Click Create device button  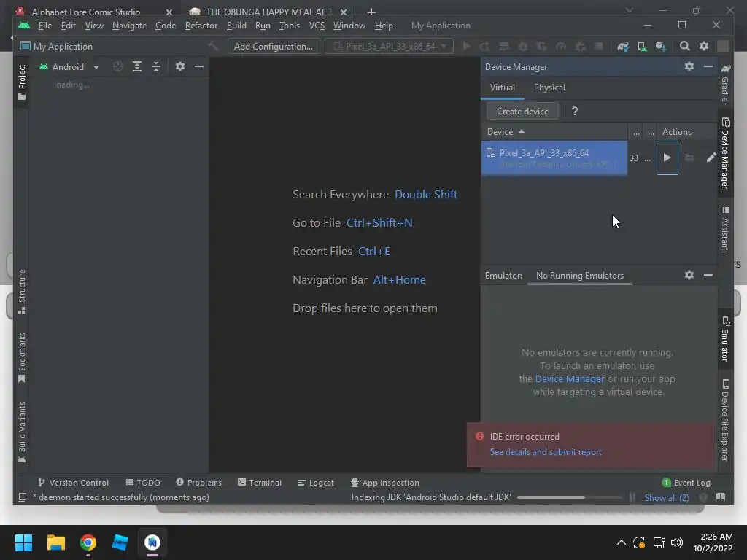tap(522, 111)
